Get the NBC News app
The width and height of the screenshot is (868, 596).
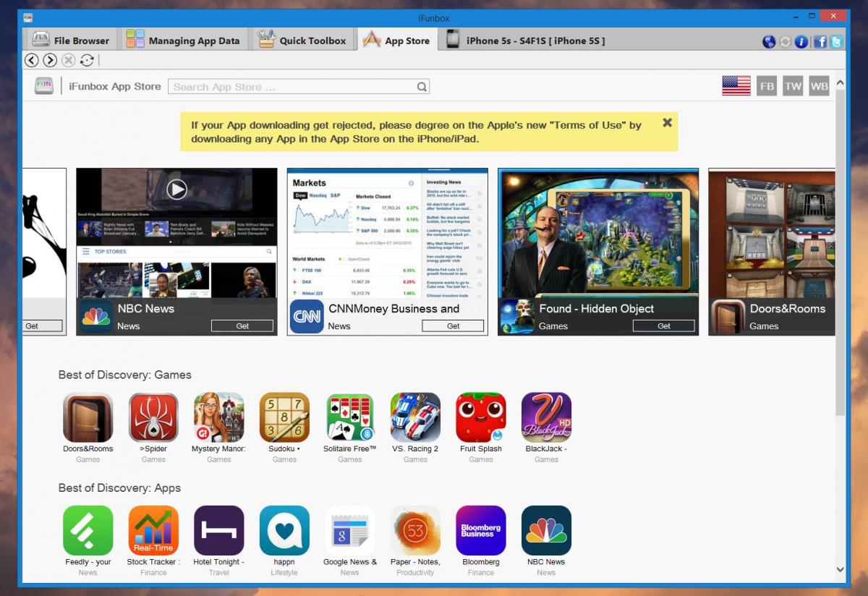pos(242,326)
